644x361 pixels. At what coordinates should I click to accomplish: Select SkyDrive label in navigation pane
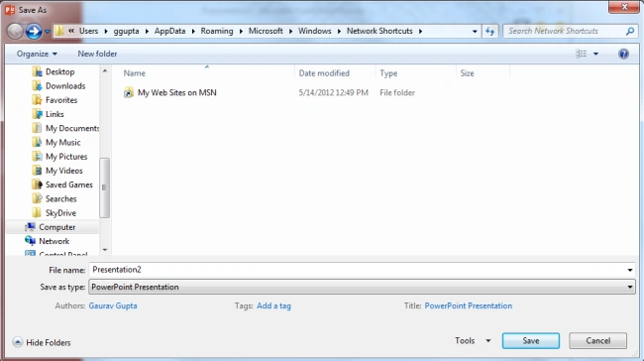(60, 213)
